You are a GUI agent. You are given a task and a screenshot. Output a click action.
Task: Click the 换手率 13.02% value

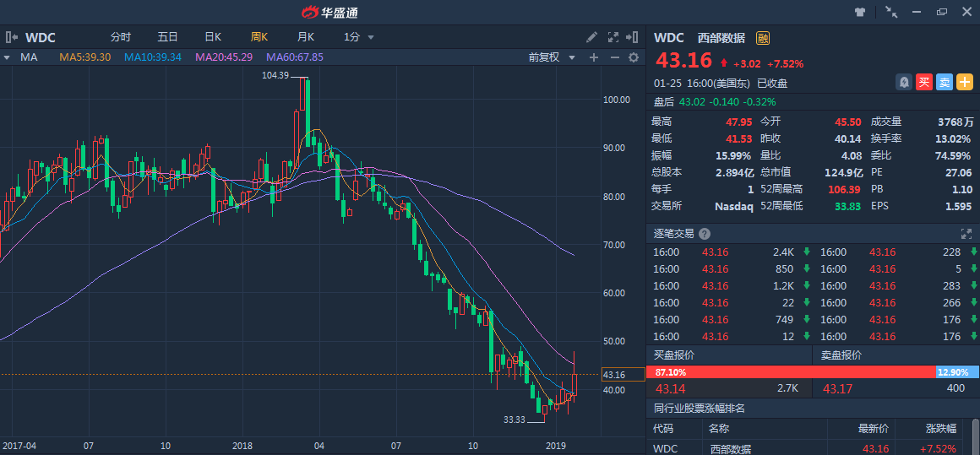click(953, 138)
